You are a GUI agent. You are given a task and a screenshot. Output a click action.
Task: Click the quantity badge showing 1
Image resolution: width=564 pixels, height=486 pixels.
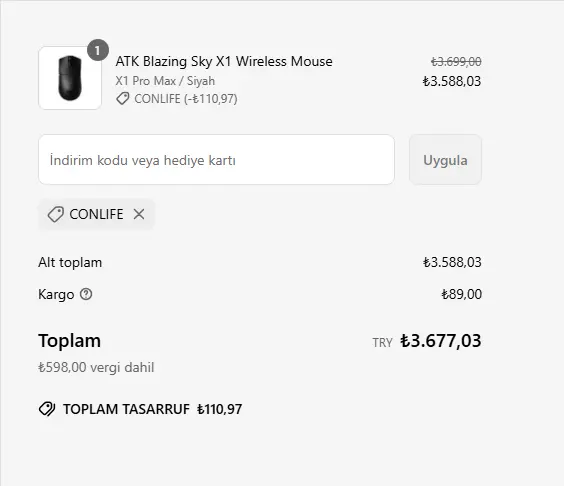(98, 50)
